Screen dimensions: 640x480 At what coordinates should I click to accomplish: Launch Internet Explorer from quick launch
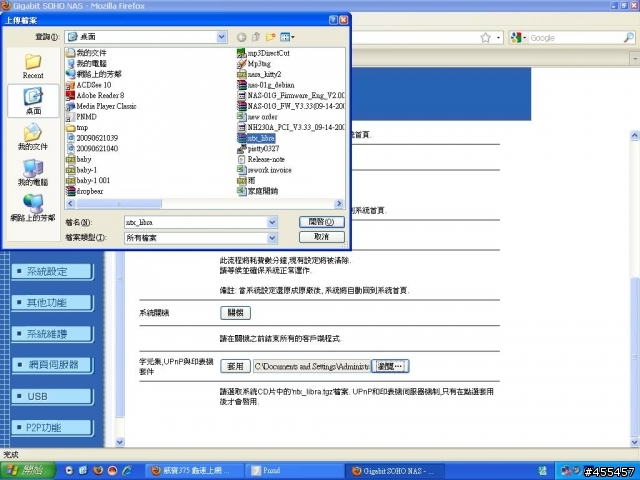[127, 471]
